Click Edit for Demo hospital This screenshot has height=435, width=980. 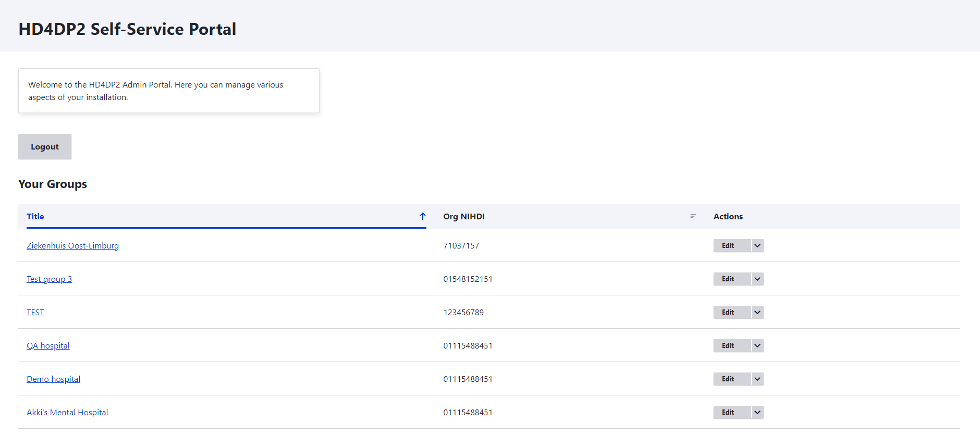[x=728, y=379]
